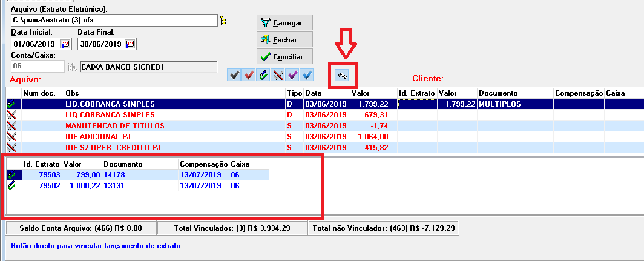This screenshot has width=644, height=261.
Task: Click the Conta/Caixa lookup icon
Action: (x=72, y=67)
